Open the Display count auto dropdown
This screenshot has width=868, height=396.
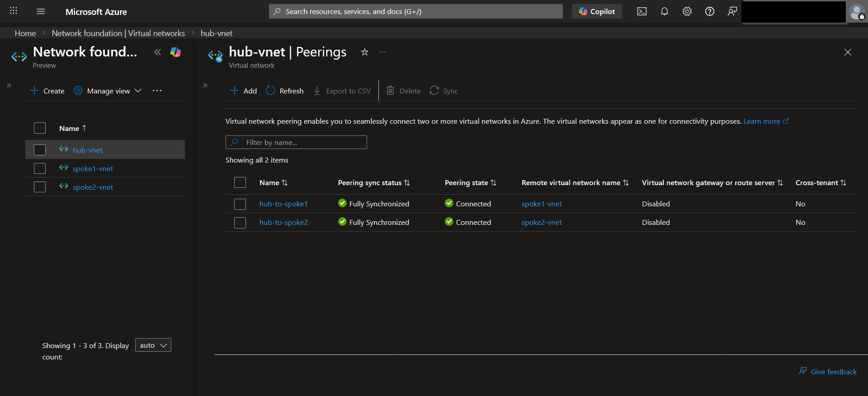(x=153, y=345)
